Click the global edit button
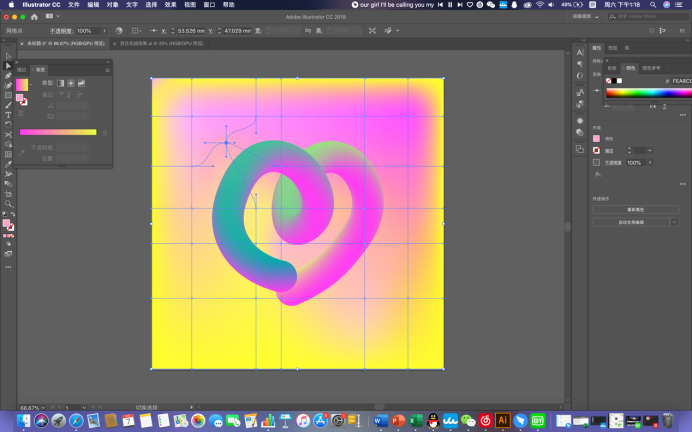The image size is (692, 433). point(632,222)
